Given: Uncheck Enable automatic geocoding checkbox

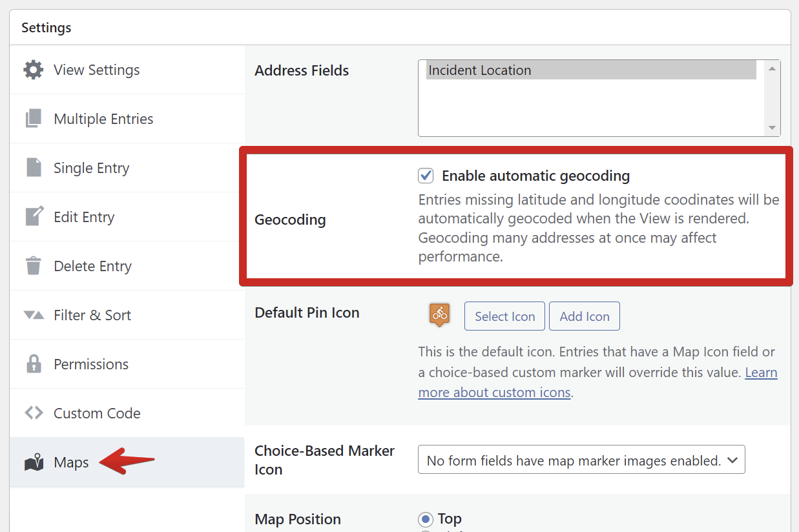Looking at the screenshot, I should pos(426,176).
